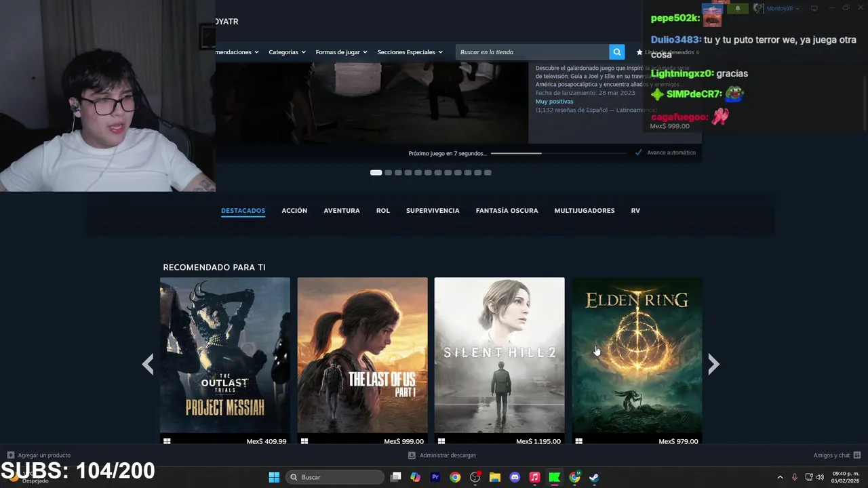Viewport: 868px width, 488px height.
Task: Open Steam from the taskbar
Action: [x=594, y=477]
